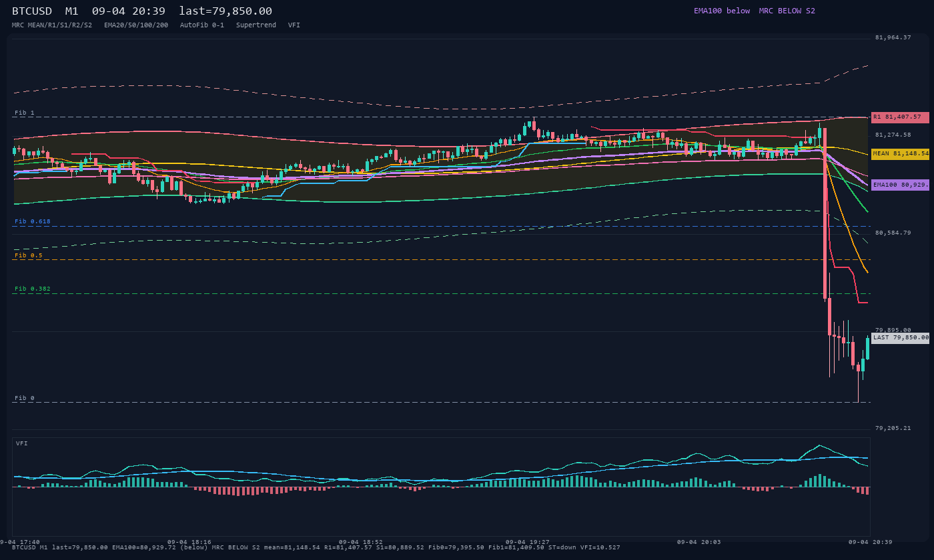
Task: Click the EMA100 below status text
Action: point(722,11)
